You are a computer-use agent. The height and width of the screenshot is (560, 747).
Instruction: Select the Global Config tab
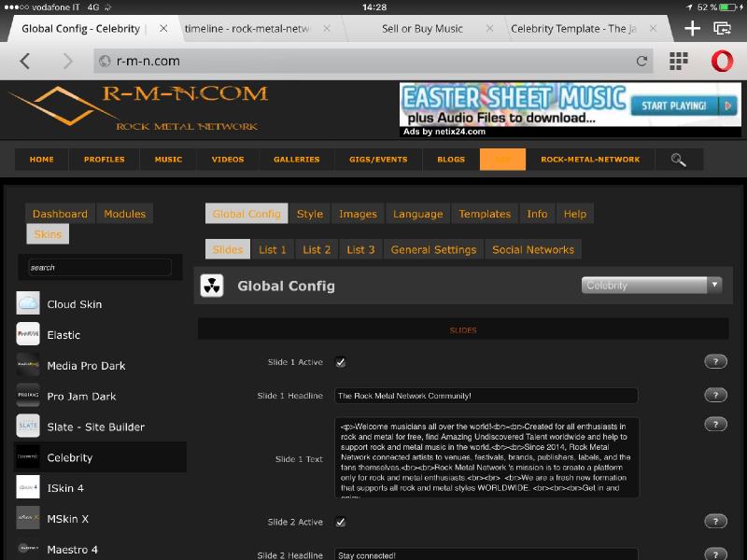pos(247,214)
